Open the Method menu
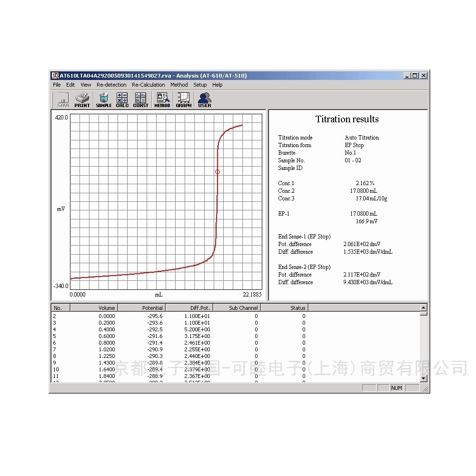The width and height of the screenshot is (476, 476). [x=179, y=85]
